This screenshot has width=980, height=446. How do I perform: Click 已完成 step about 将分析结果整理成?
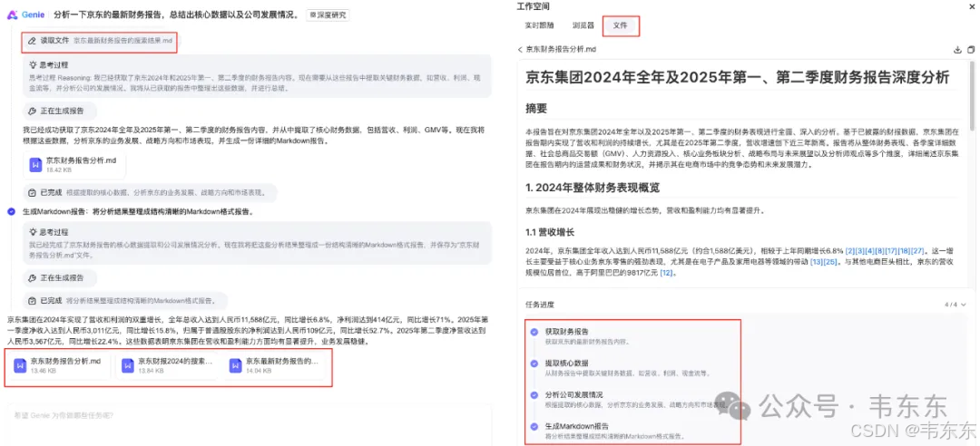pos(124,300)
